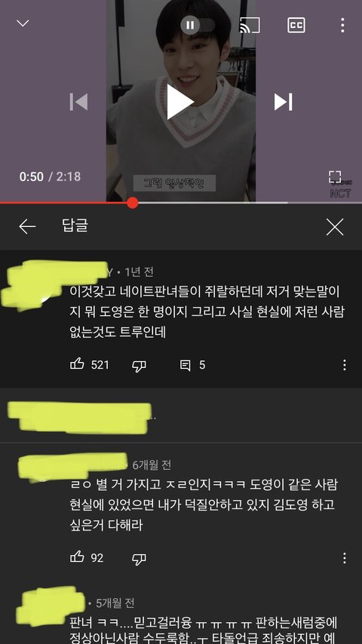Enter fullscreen mode

[335, 177]
